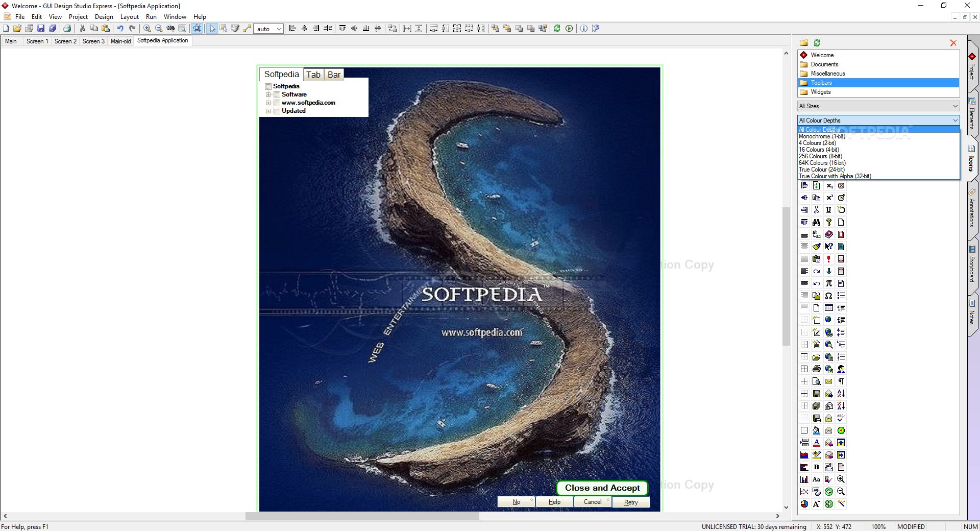Open the Run menu
Screen dimensions: 980x531
tap(151, 17)
